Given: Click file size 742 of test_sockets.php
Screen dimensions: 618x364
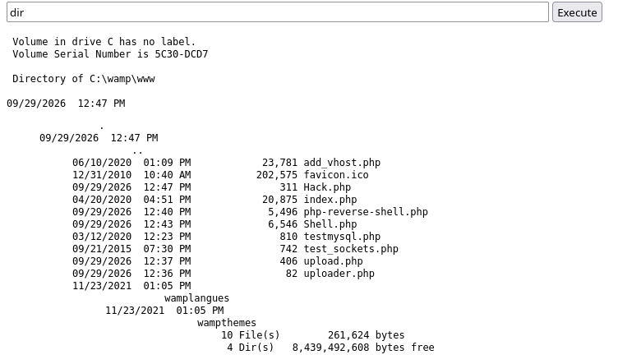Looking at the screenshot, I should [288, 249].
